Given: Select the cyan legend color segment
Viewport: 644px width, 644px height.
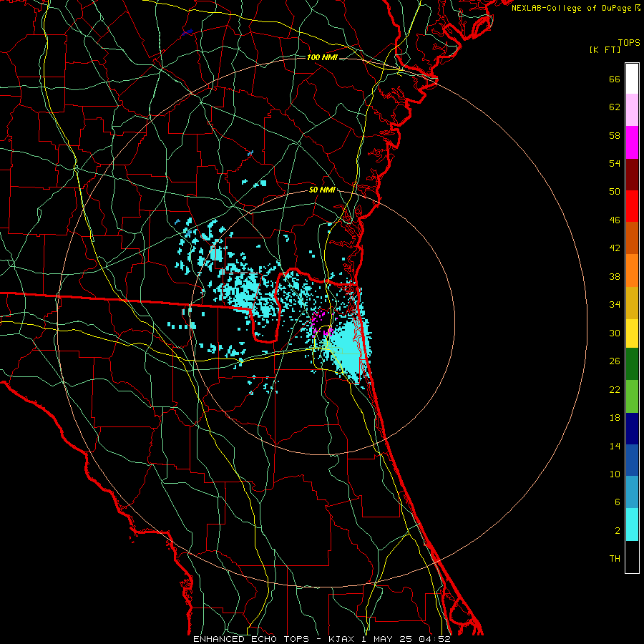Looking at the screenshot, I should pos(632,525).
